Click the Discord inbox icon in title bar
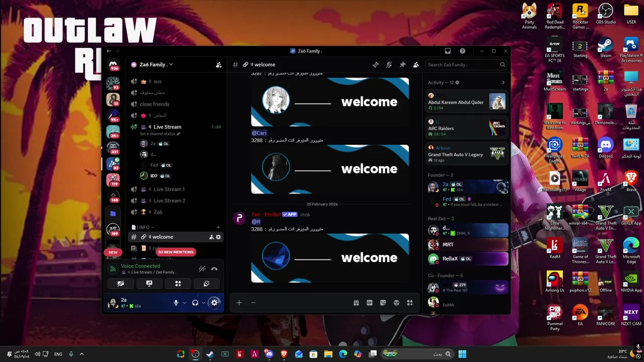This screenshot has height=362, width=644. (448, 51)
